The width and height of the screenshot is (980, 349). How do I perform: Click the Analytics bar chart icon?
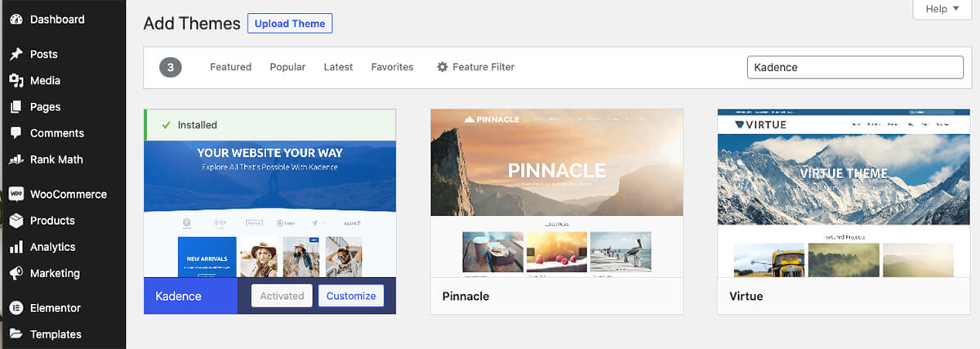coord(16,247)
